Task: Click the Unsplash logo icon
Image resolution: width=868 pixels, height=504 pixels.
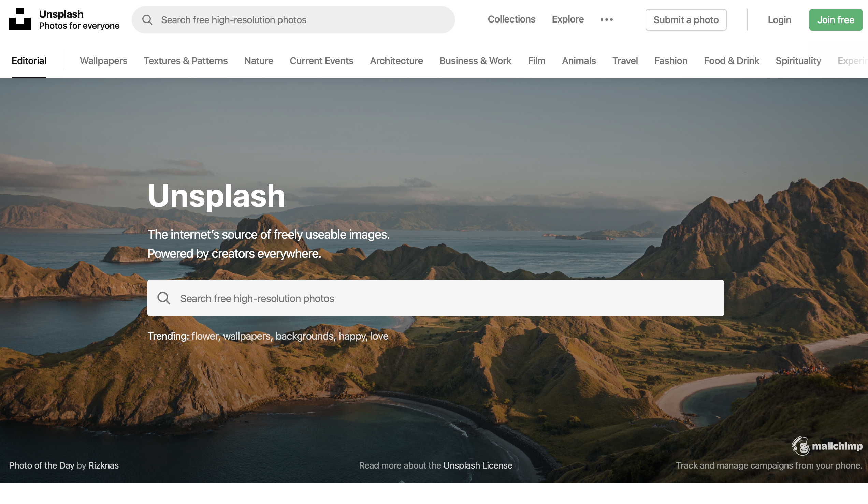Action: [20, 19]
